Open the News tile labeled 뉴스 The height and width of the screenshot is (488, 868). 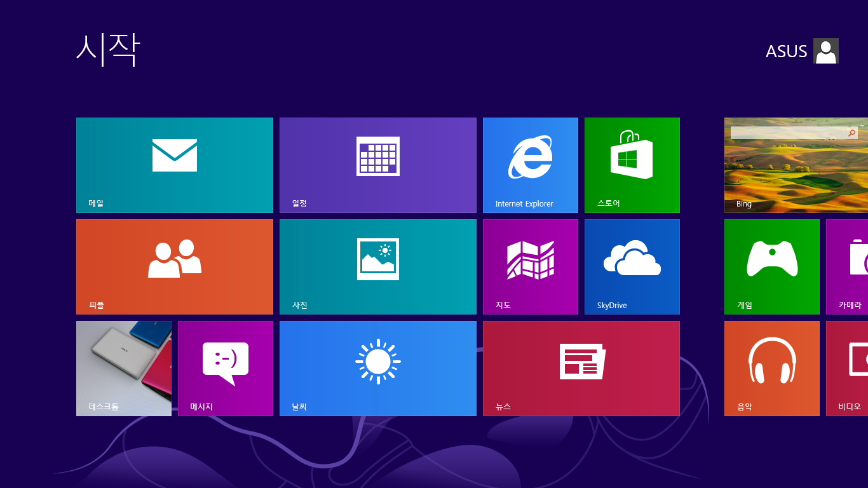coord(581,369)
